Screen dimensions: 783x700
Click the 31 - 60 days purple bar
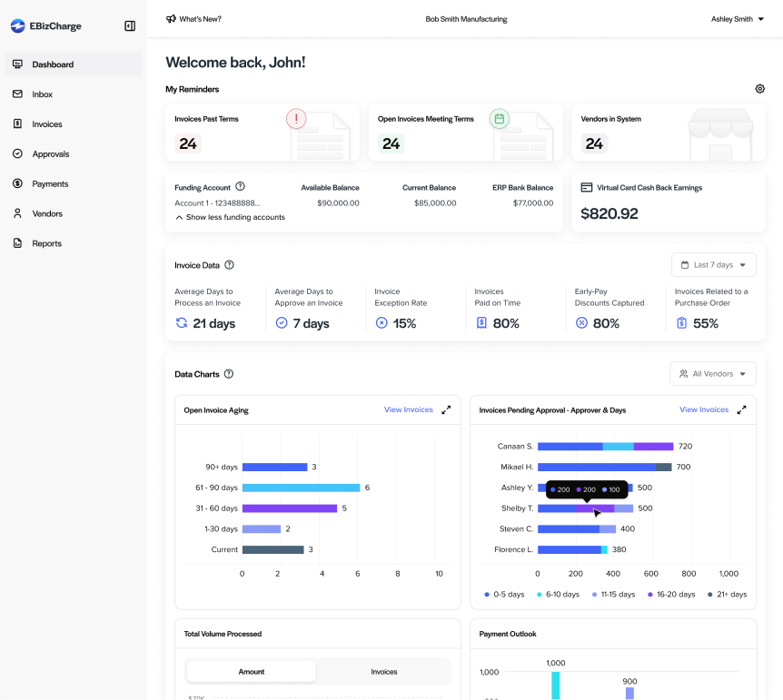290,508
